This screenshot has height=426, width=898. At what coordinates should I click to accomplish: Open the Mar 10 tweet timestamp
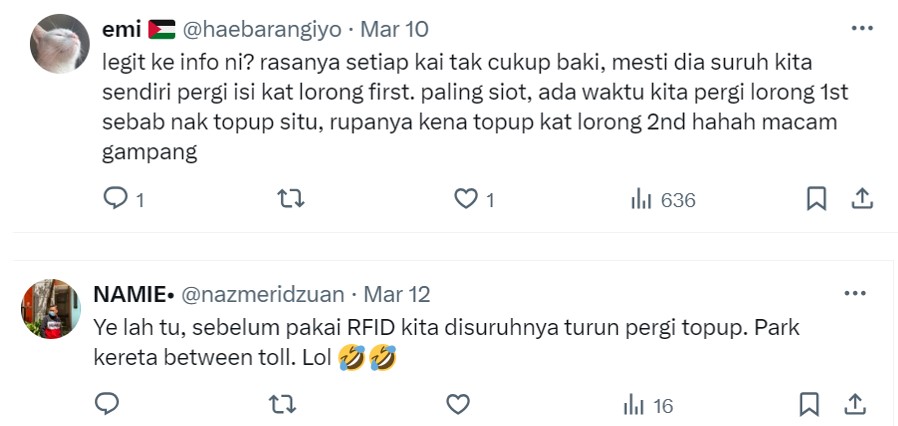tap(395, 29)
